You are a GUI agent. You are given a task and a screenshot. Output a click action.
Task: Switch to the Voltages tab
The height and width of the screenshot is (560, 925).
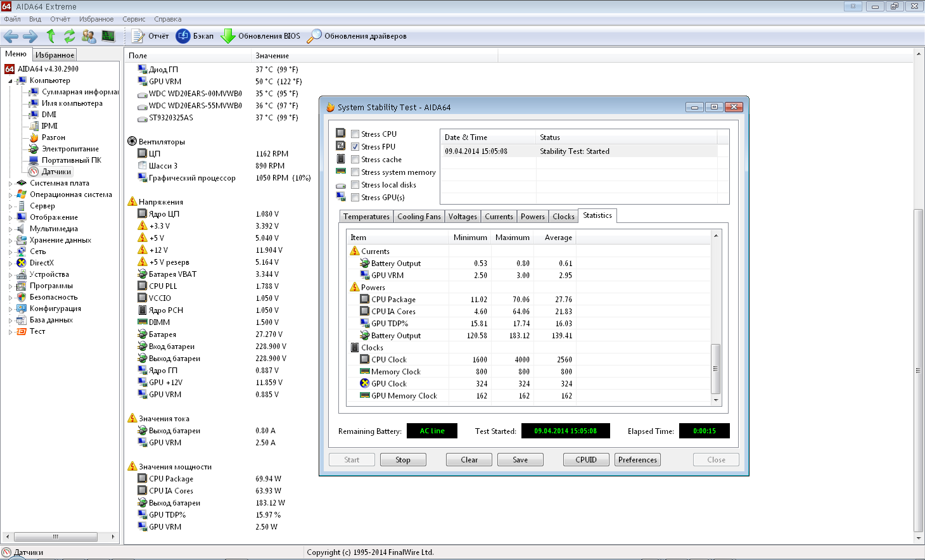click(462, 217)
